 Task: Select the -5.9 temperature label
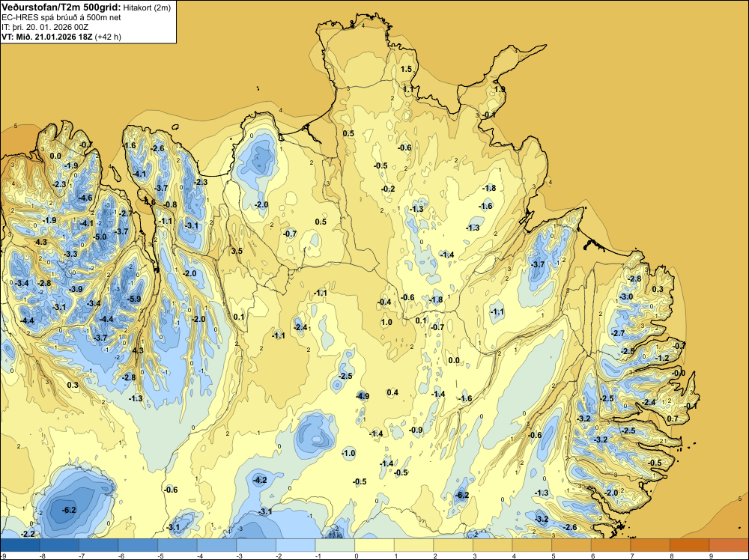tap(135, 299)
